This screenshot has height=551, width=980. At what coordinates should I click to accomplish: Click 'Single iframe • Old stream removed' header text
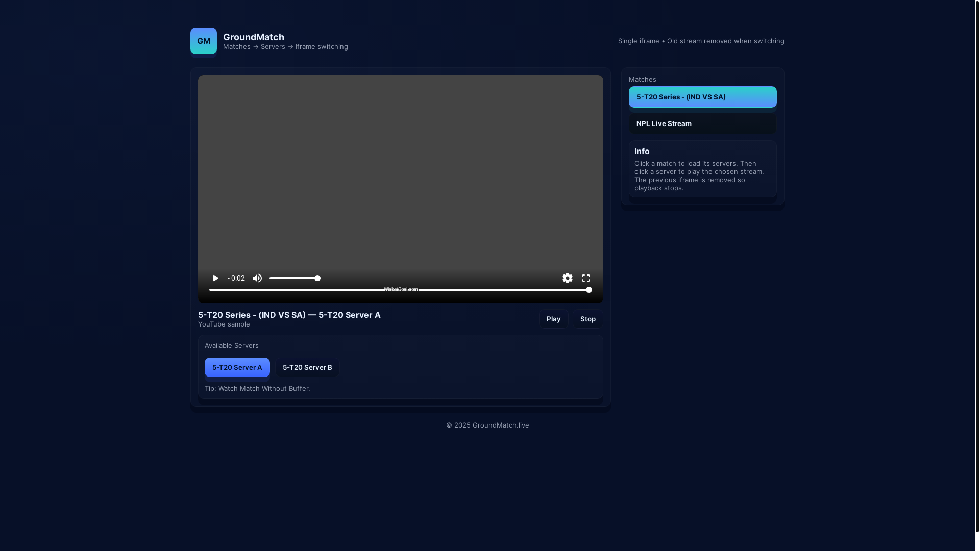701,41
